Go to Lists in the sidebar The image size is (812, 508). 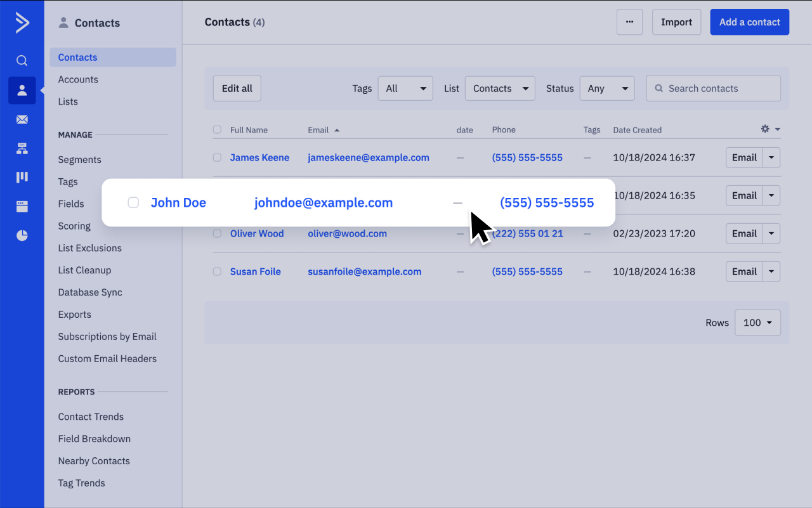68,101
